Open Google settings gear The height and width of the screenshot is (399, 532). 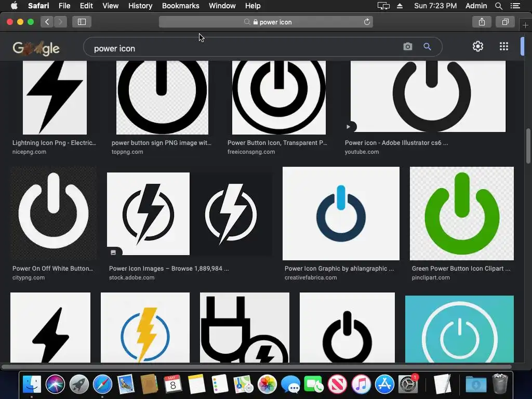[478, 46]
